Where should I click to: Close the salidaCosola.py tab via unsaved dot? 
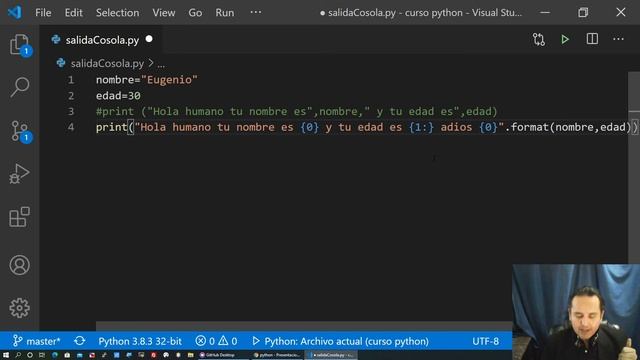tap(149, 39)
